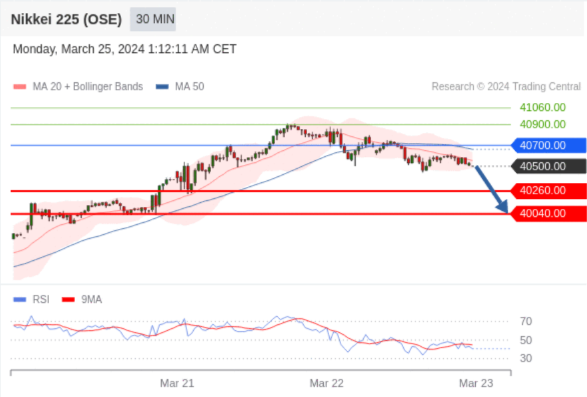Click the red 40260.00 support price tag
The image size is (587, 397).
[x=548, y=191]
